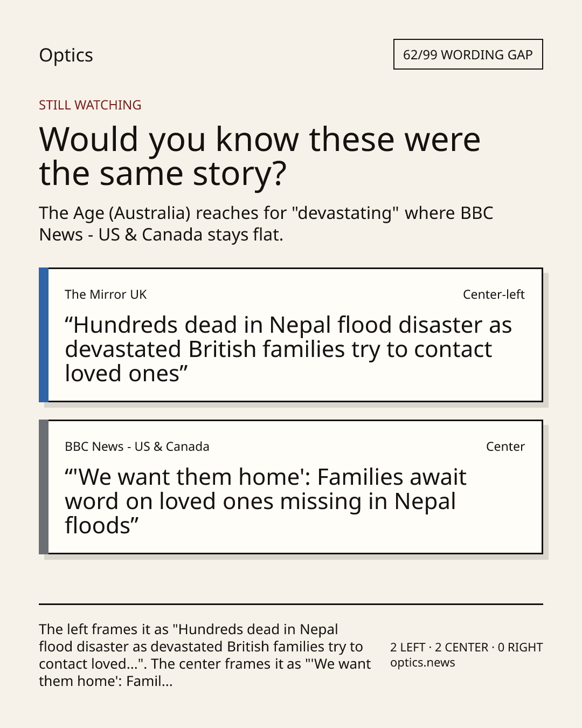Select the STILL WATCHING label
The width and height of the screenshot is (582, 728).
(x=90, y=105)
